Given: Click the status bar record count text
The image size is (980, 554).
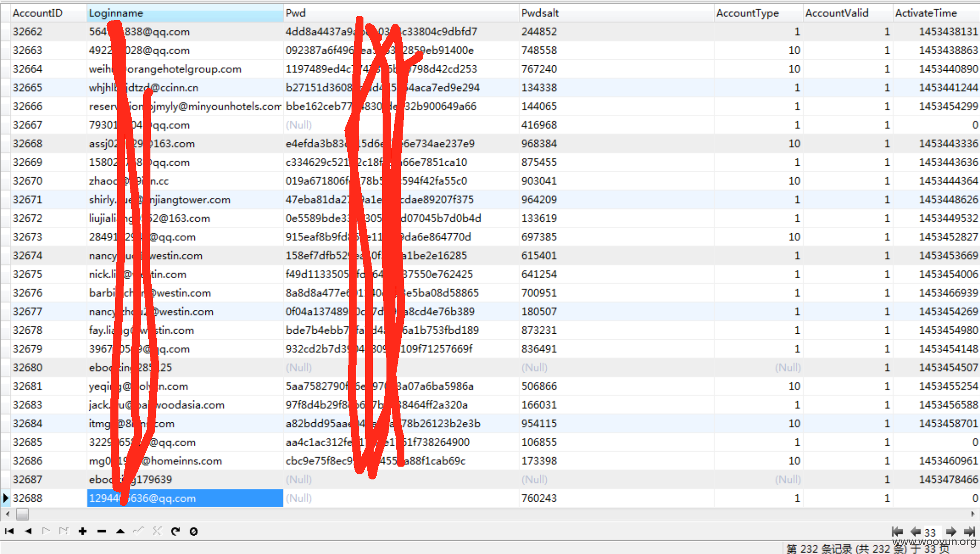Looking at the screenshot, I should tap(868, 548).
